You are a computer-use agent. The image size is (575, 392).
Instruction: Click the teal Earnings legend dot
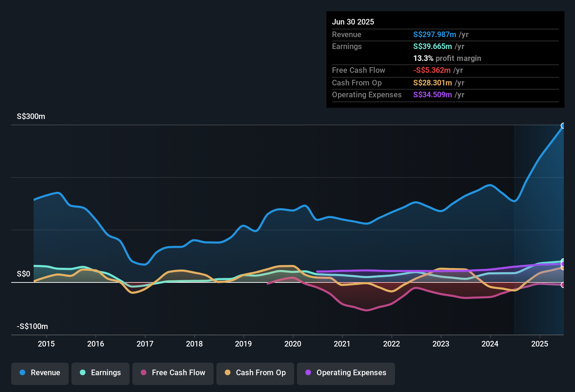pyautogui.click(x=83, y=373)
